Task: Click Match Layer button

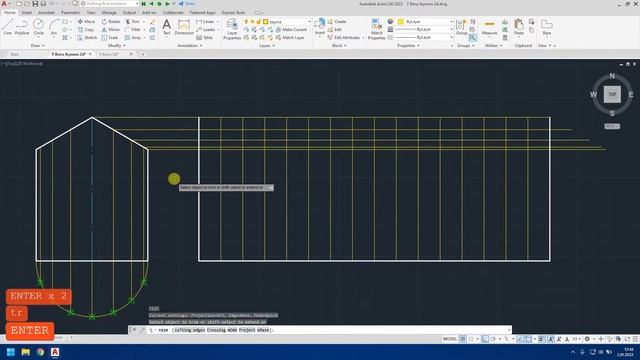Action: (x=290, y=38)
